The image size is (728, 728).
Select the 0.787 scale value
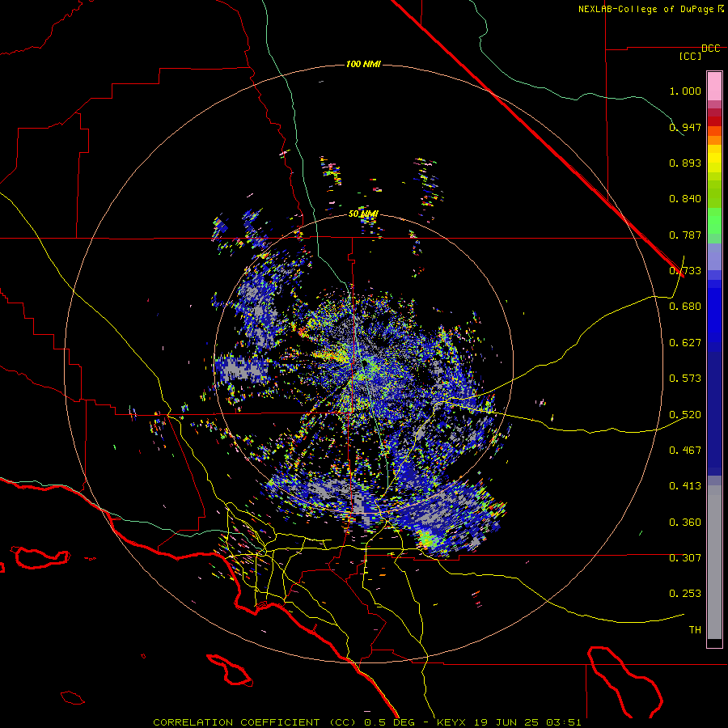click(685, 235)
